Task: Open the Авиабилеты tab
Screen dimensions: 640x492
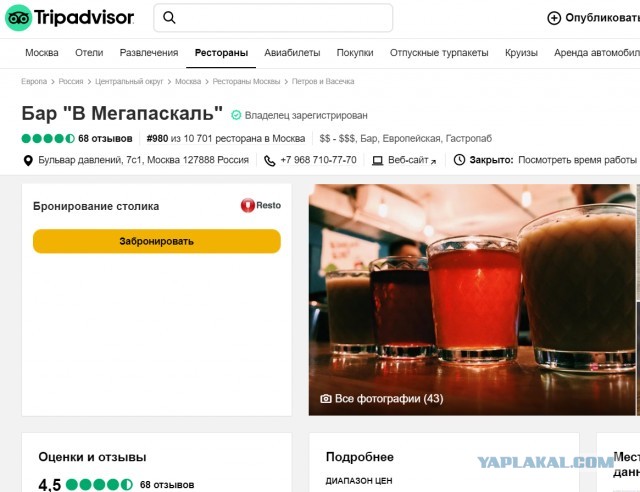Action: click(292, 53)
